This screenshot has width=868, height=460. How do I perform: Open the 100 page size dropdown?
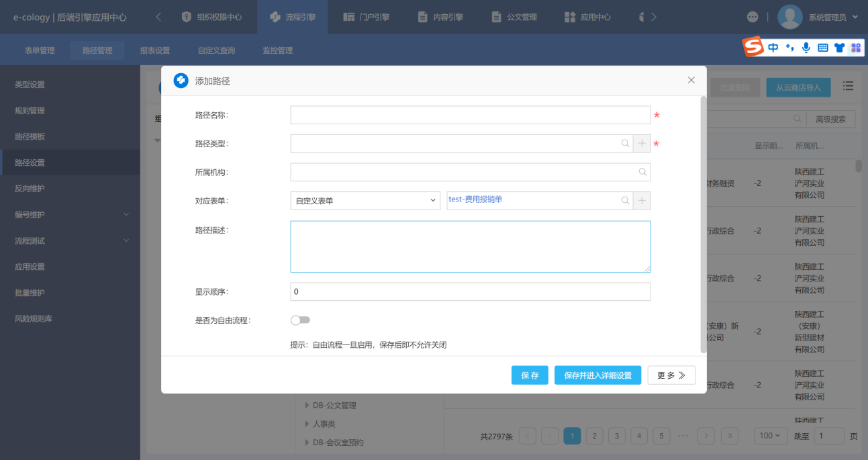click(770, 436)
